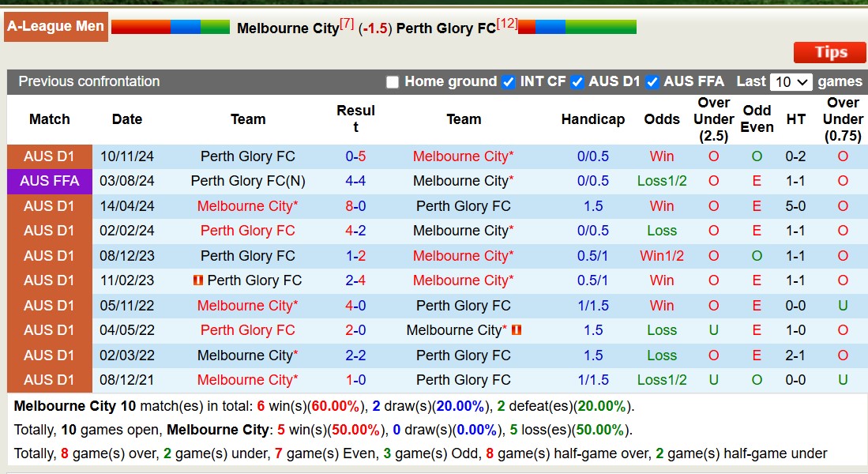Open the A-League Men competition page
This screenshot has width=868, height=474.
point(55,26)
